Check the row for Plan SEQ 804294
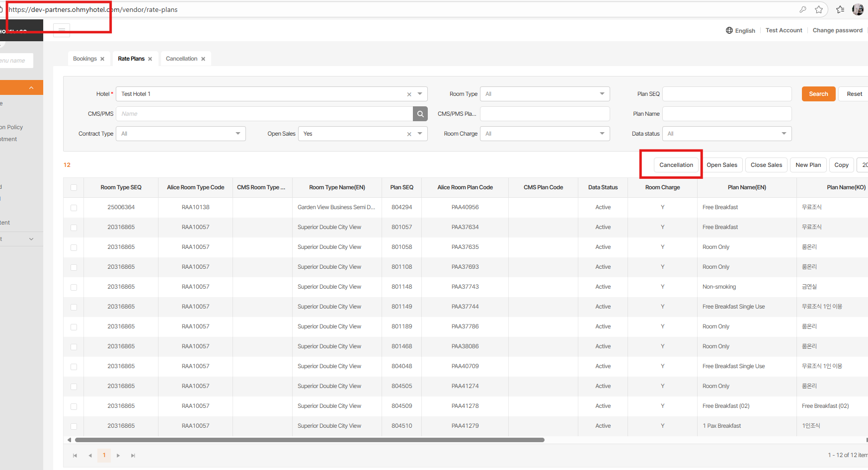 coord(74,208)
